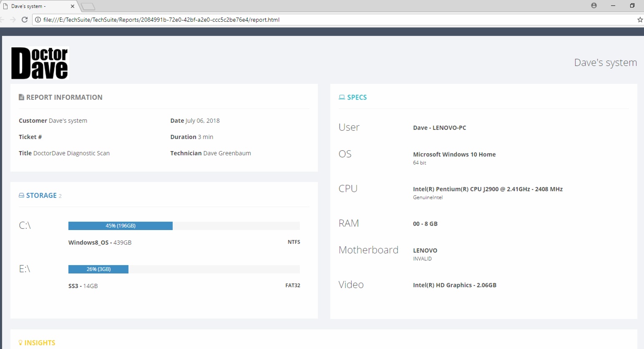The height and width of the screenshot is (349, 644).
Task: Select the Storage drive icon
Action: (x=21, y=195)
